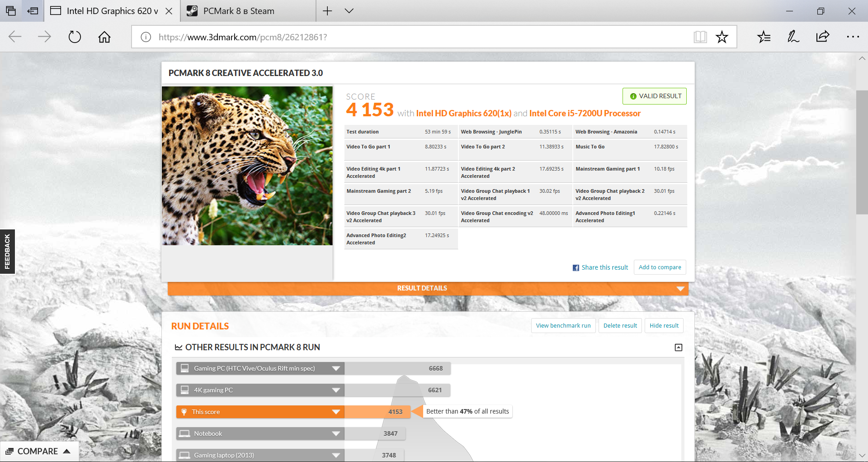
Task: Expand the Result Details orange bar
Action: pos(428,288)
